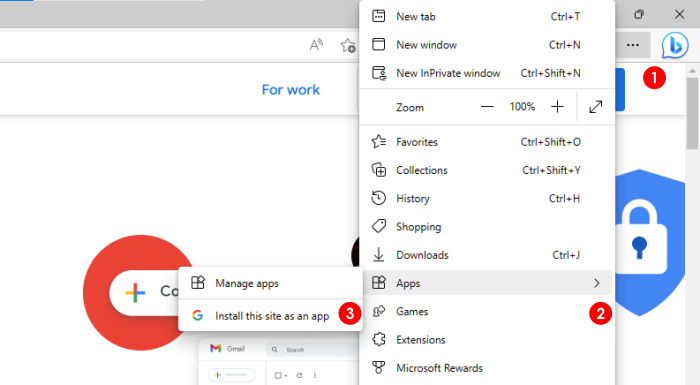Open Games from the menu
Image resolution: width=700 pixels, height=385 pixels.
point(487,311)
